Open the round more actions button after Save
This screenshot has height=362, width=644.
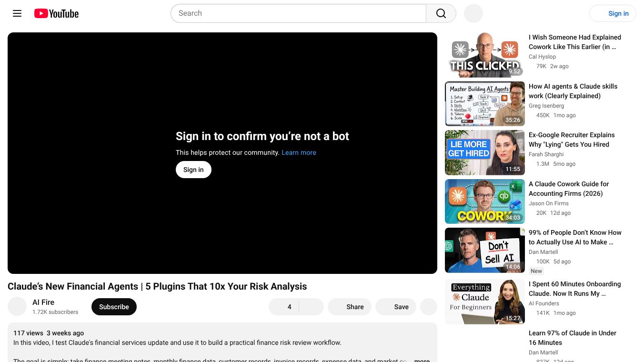(429, 307)
